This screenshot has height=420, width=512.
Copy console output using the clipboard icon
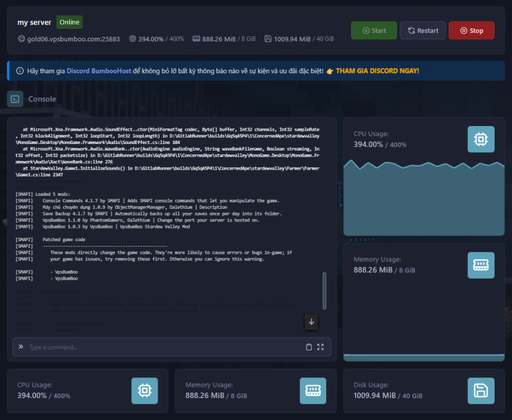click(309, 346)
